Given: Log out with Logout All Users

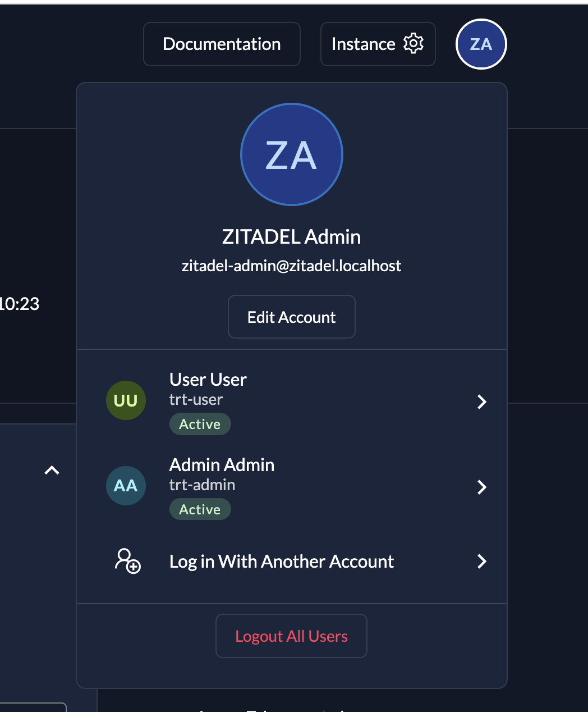Looking at the screenshot, I should pyautogui.click(x=291, y=636).
